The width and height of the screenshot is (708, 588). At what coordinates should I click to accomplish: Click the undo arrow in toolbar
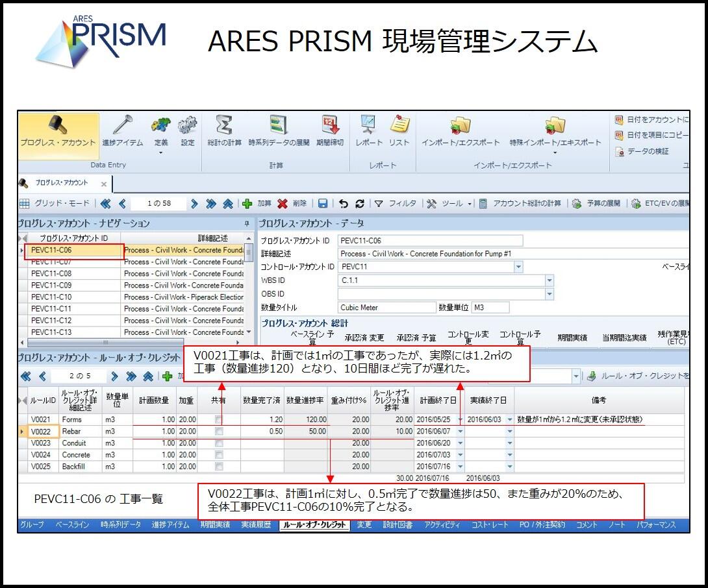pyautogui.click(x=344, y=204)
